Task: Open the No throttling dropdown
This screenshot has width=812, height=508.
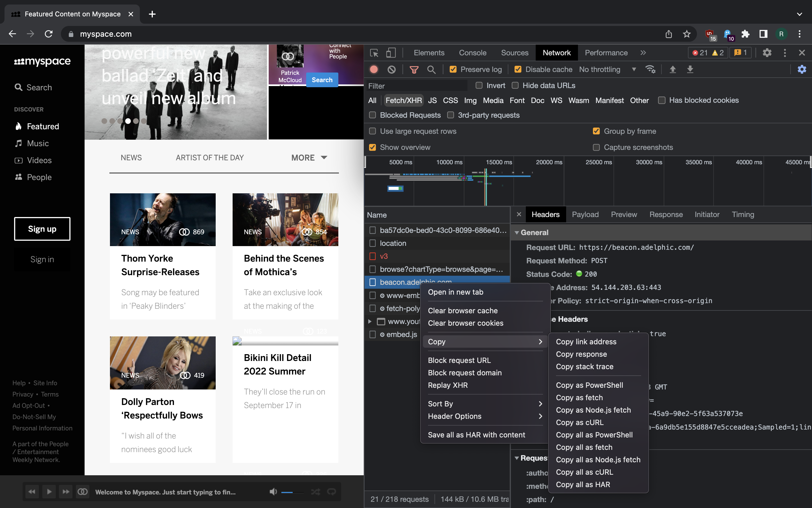Action: click(607, 69)
